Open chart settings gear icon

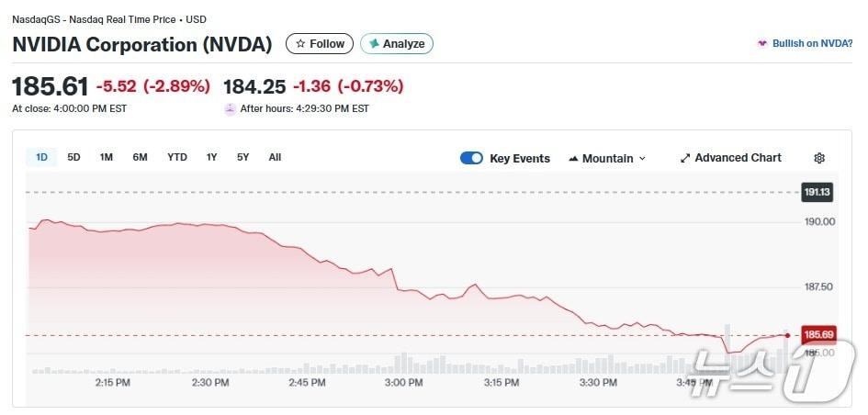(819, 158)
